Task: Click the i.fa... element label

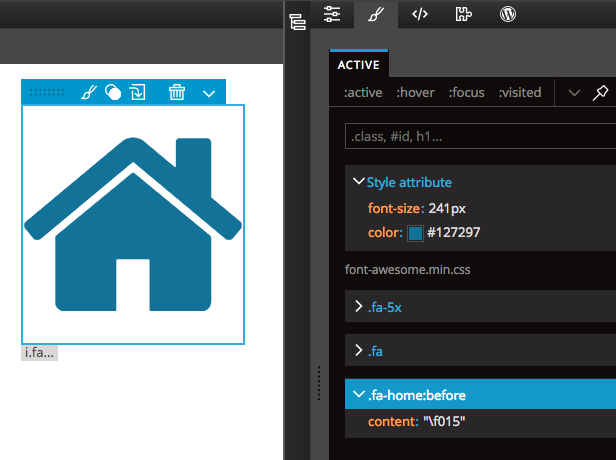Action: coord(39,353)
